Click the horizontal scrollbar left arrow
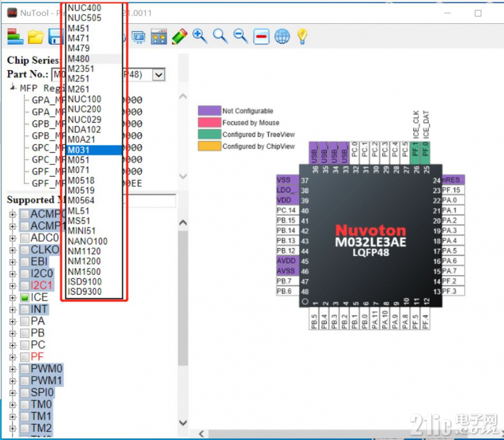Viewport: 504px width, 440px height. pyautogui.click(x=202, y=434)
